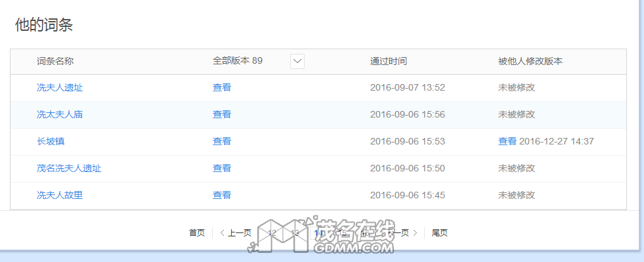Open the 洗夫人故里 entry link

tap(60, 195)
